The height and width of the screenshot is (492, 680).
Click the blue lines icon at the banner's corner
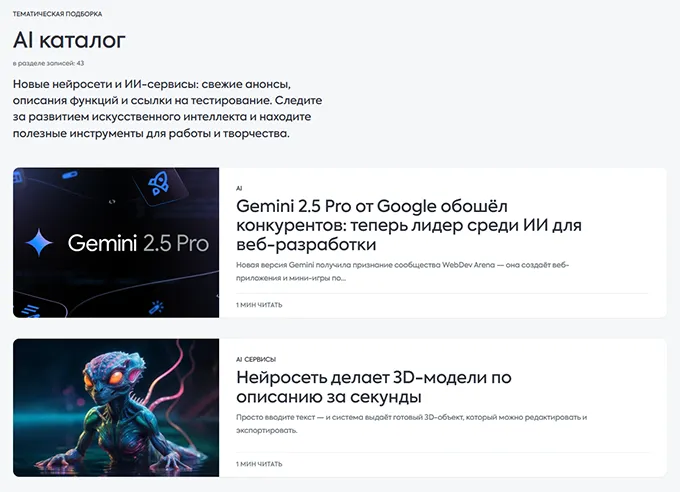click(x=30, y=311)
